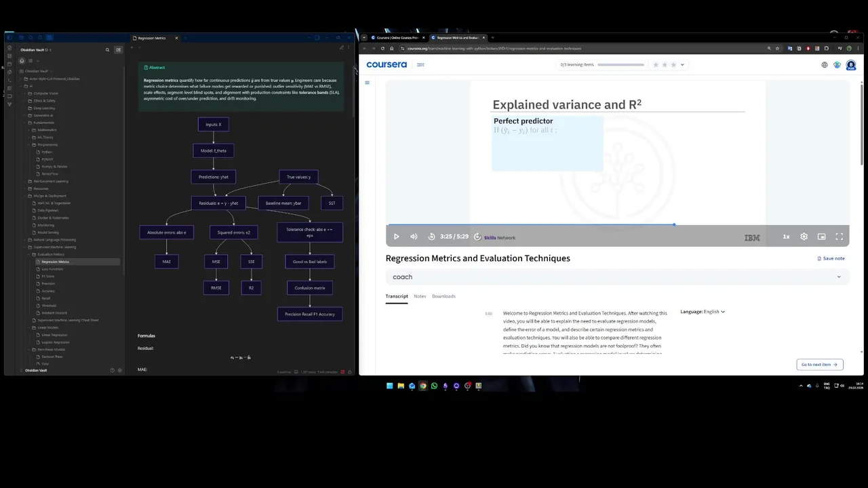
Task: Open WhatsApp from the taskbar
Action: click(x=434, y=386)
